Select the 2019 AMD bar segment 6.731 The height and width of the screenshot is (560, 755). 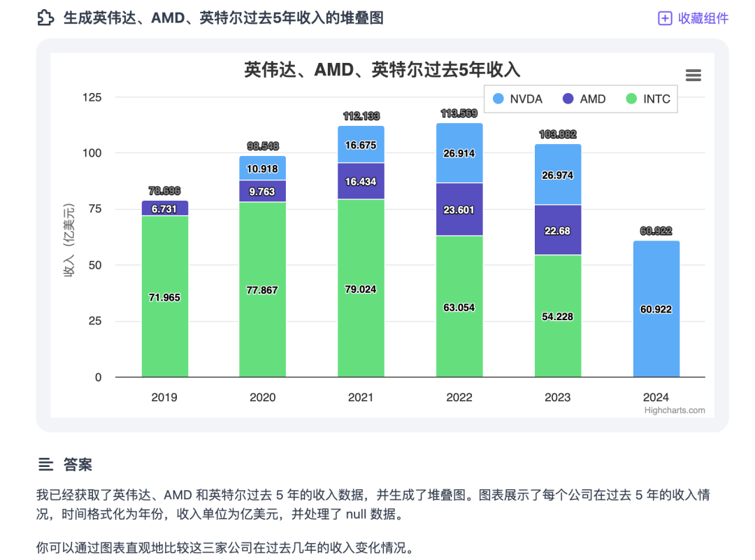tap(165, 208)
